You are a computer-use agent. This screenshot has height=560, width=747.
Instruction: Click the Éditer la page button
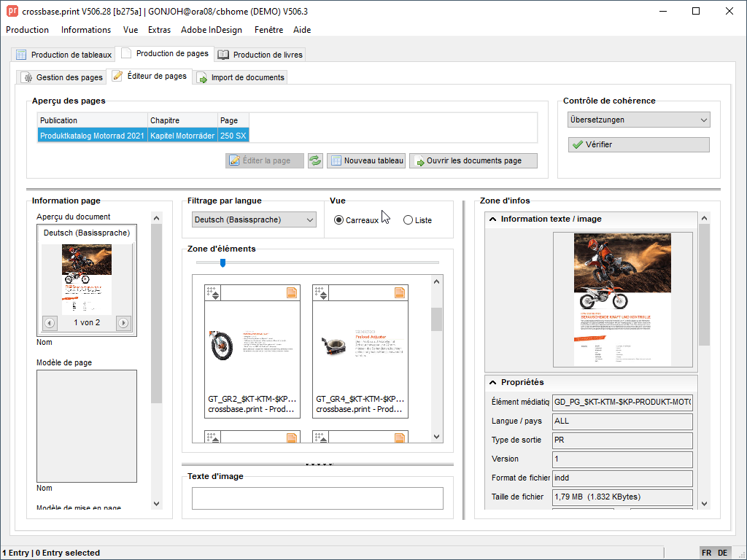click(x=264, y=160)
